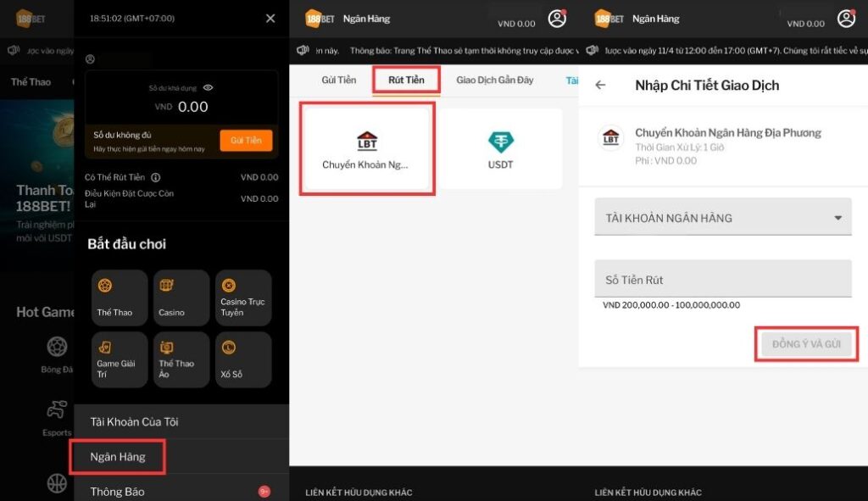The image size is (868, 501).
Task: Click the Bắt đầu chơi heading
Action: coord(127,244)
